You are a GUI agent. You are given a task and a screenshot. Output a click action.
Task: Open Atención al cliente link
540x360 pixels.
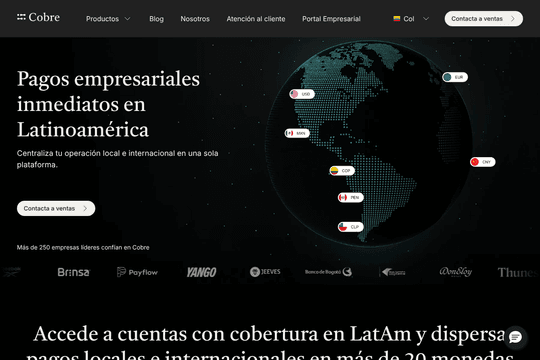tap(256, 19)
